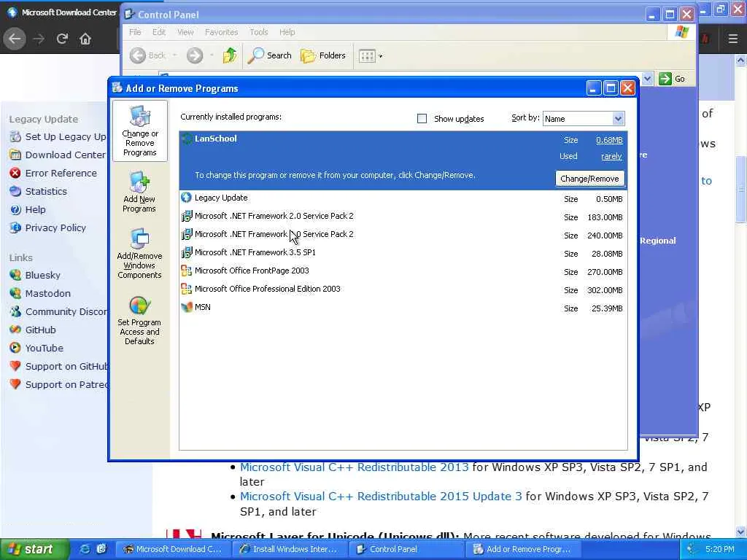Switch to Microsoft Download Center taskbar button
The image size is (747, 560).
[174, 549]
